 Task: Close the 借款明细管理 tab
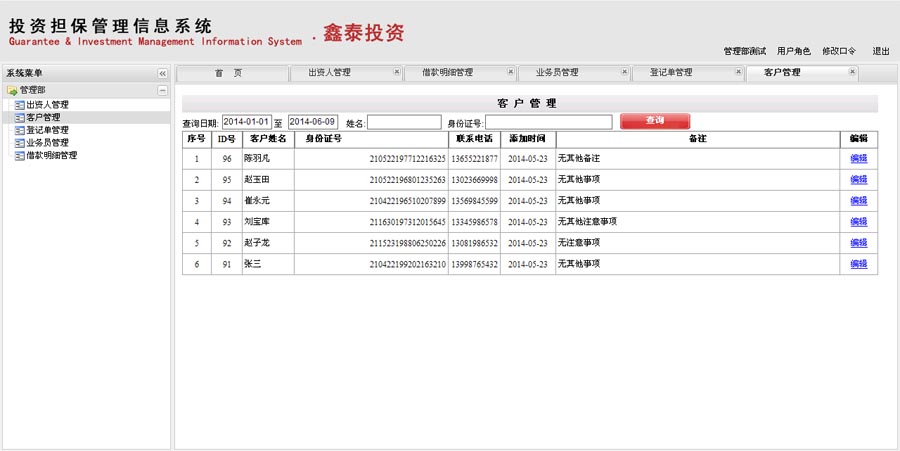pyautogui.click(x=511, y=72)
